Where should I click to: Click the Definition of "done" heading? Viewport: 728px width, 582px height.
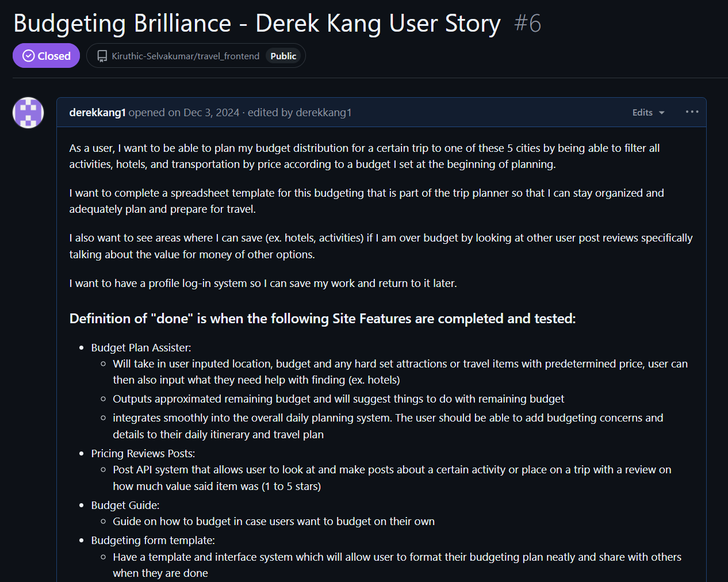tap(323, 319)
